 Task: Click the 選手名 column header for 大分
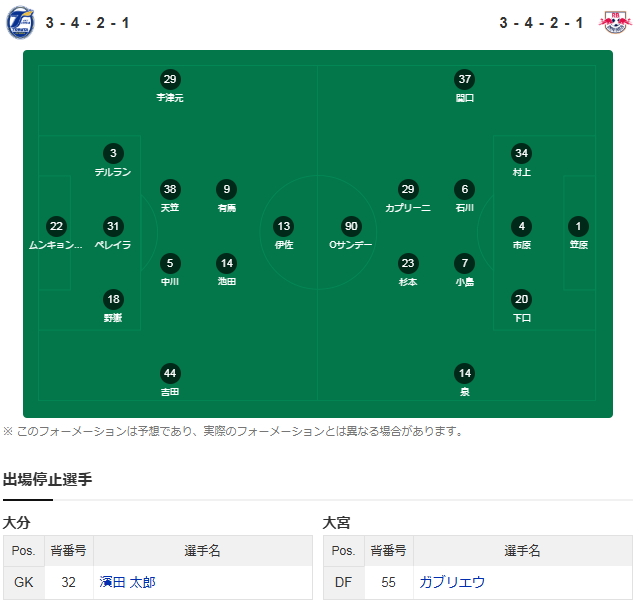click(203, 551)
